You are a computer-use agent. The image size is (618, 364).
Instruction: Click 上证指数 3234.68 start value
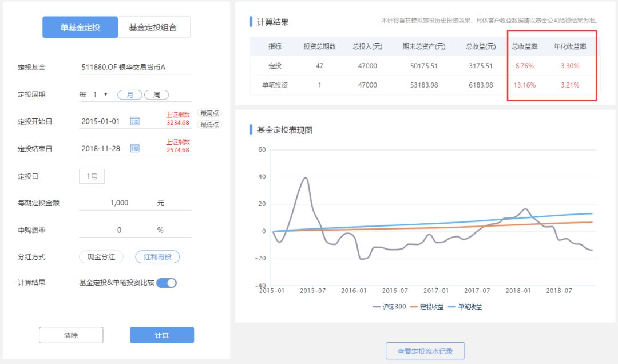point(178,118)
